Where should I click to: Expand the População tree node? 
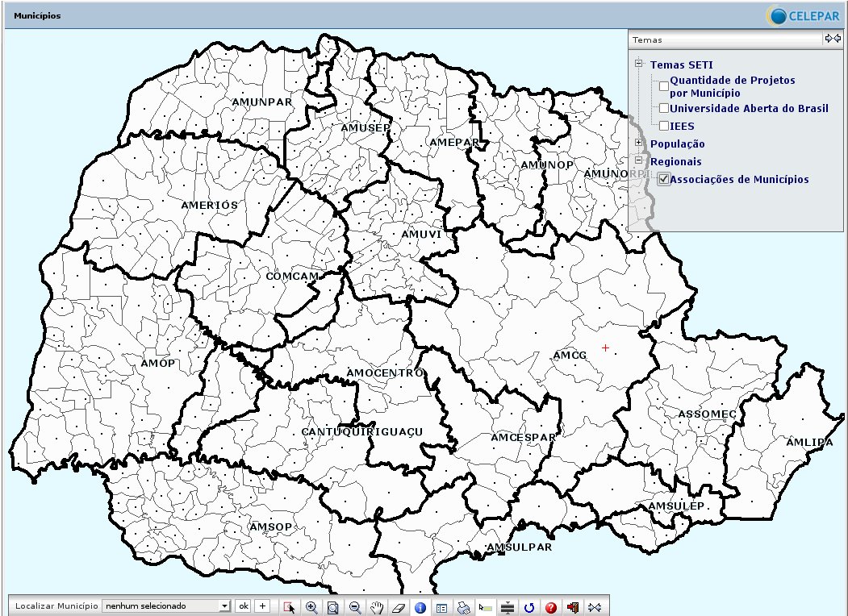coord(638,143)
